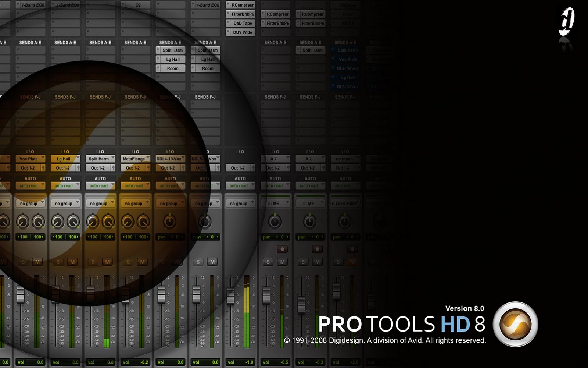Click the pan knob on the DDL4-1/4Vox channel
The width and height of the screenshot is (588, 368).
pyautogui.click(x=171, y=222)
